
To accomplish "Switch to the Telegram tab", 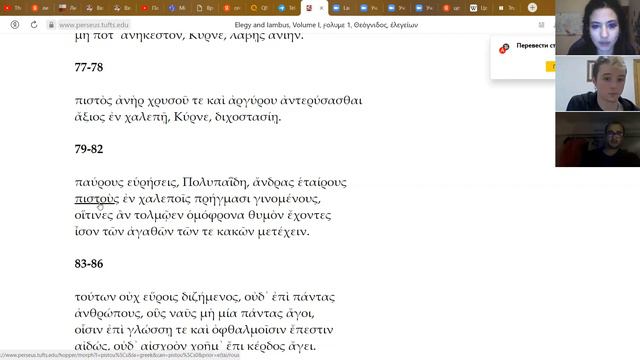I will [287, 8].
